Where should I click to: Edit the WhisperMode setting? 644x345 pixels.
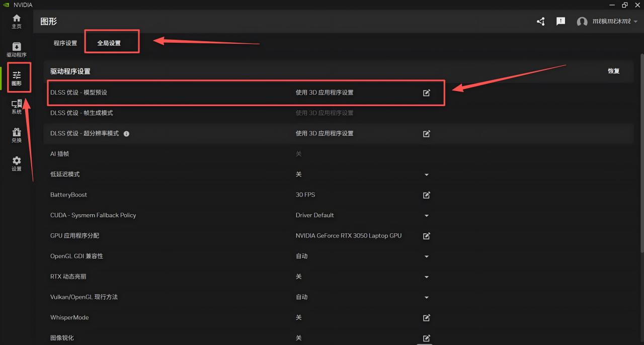tap(427, 318)
